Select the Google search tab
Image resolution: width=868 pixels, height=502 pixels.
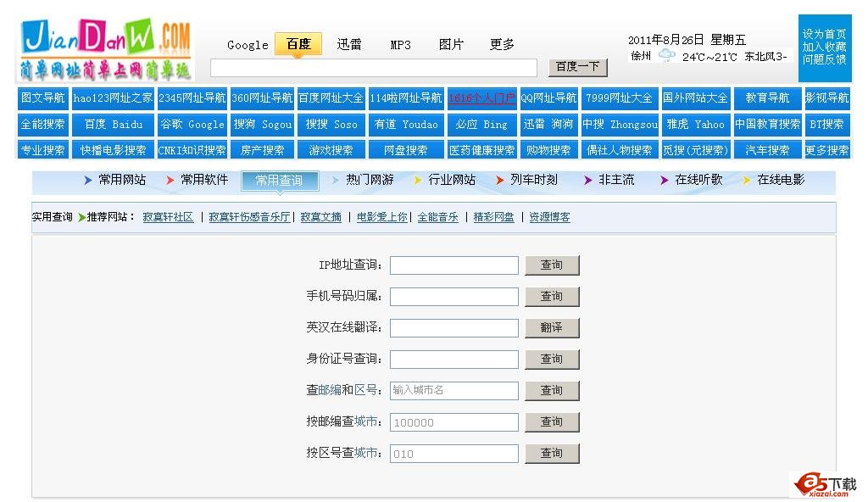248,45
